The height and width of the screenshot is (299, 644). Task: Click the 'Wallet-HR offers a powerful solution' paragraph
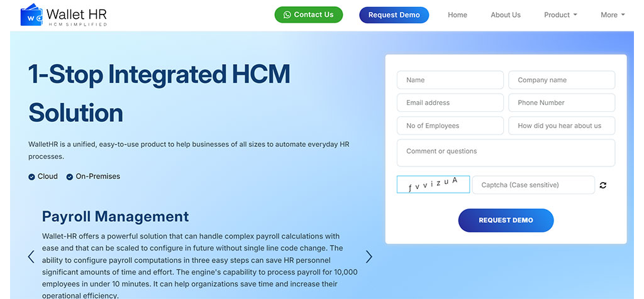199,266
